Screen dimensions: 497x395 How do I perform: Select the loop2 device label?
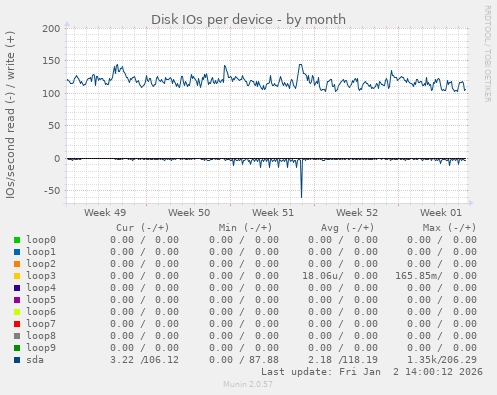tap(41, 264)
